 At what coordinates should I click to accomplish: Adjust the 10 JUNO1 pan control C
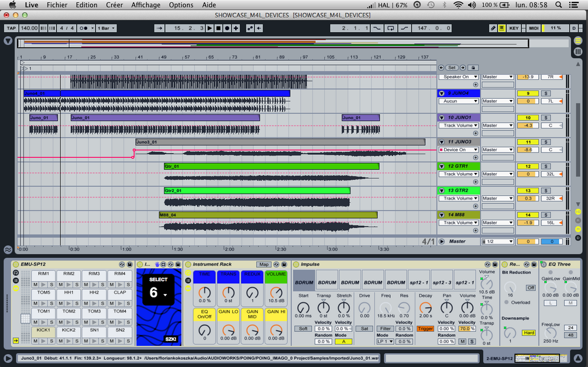pyautogui.click(x=552, y=126)
